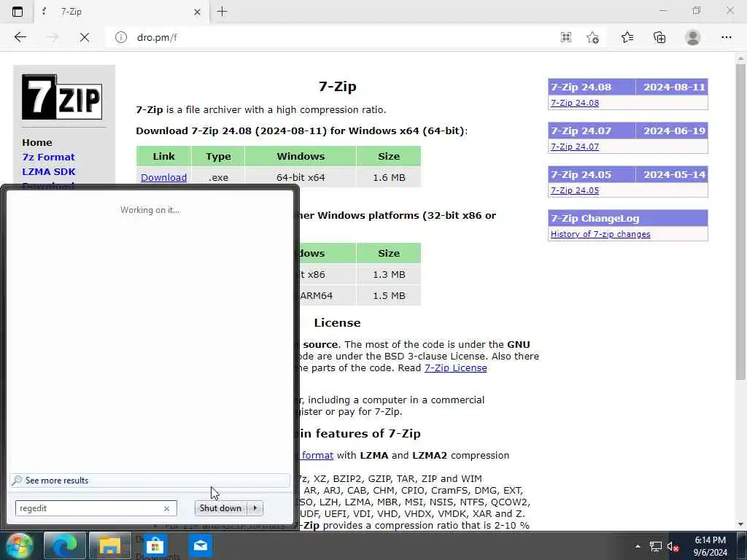Select the 7-Zip tab

coord(122,12)
